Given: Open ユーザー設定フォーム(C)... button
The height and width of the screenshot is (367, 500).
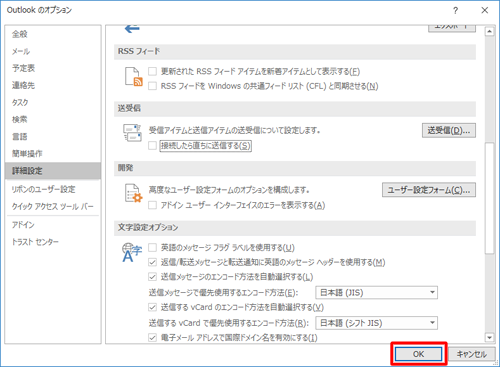Looking at the screenshot, I should [x=429, y=190].
